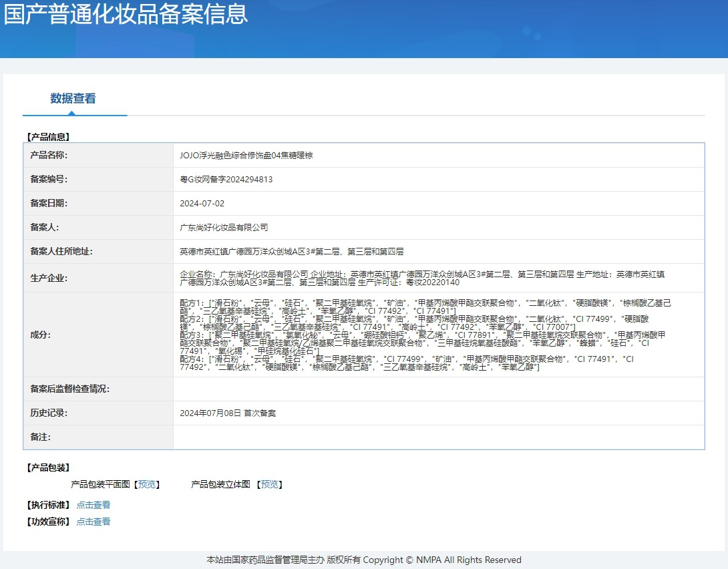Open 点击查看 link beside 执行标准
The width and height of the screenshot is (728, 569).
pos(94,505)
